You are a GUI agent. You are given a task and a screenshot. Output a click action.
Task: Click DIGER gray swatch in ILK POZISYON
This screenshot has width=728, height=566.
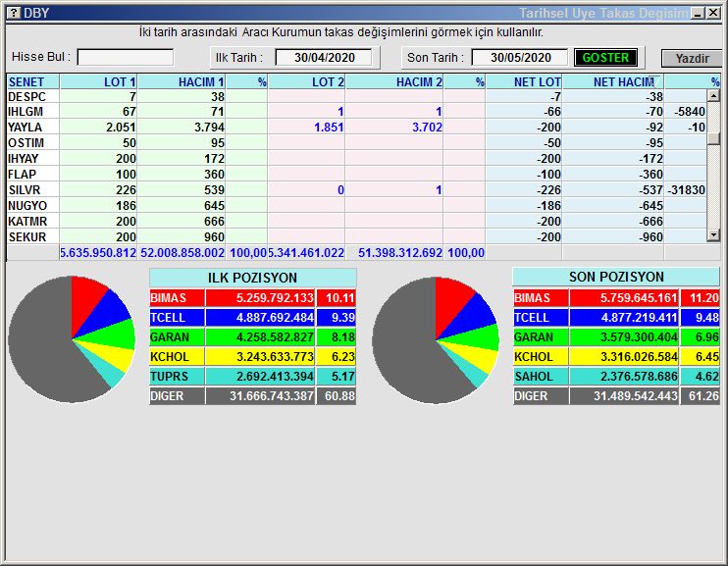(x=177, y=396)
